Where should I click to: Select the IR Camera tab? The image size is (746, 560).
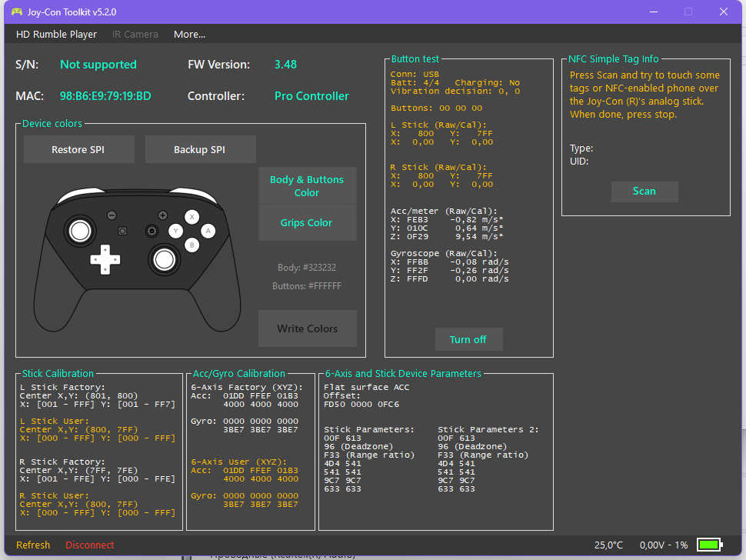pos(135,34)
